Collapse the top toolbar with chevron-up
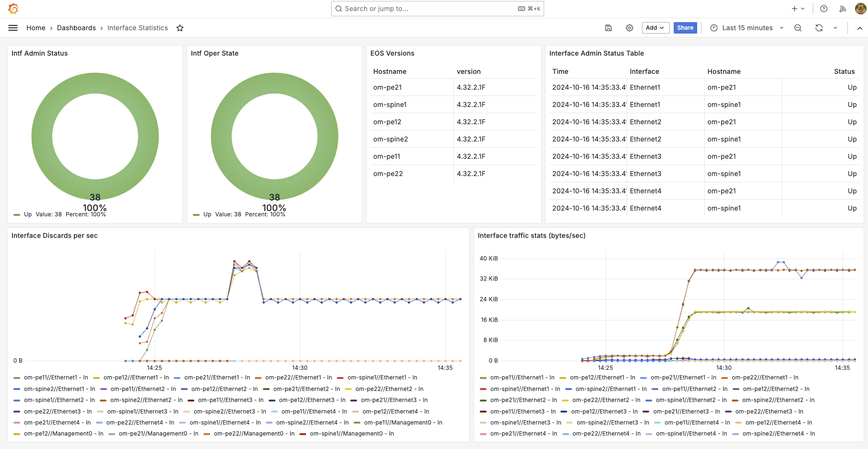Image resolution: width=868 pixels, height=449 pixels. coord(860,28)
